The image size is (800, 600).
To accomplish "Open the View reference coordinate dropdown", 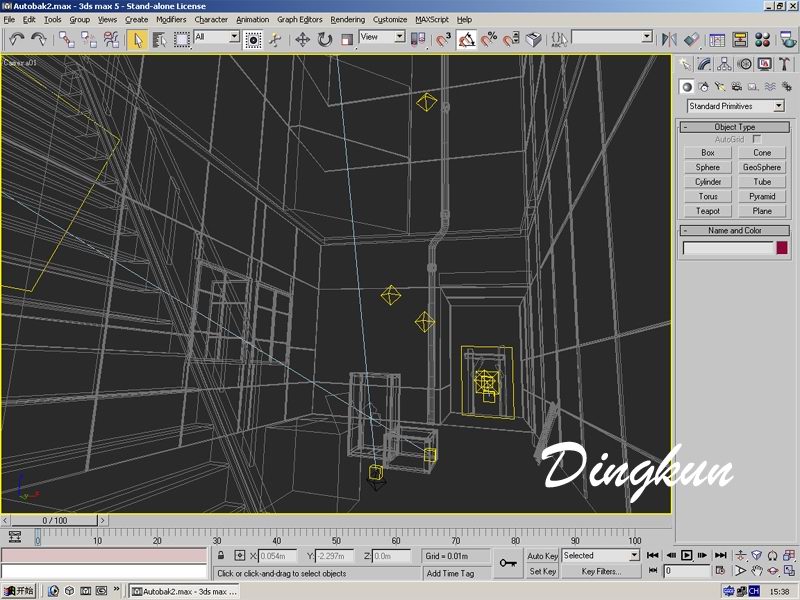I will tap(382, 37).
